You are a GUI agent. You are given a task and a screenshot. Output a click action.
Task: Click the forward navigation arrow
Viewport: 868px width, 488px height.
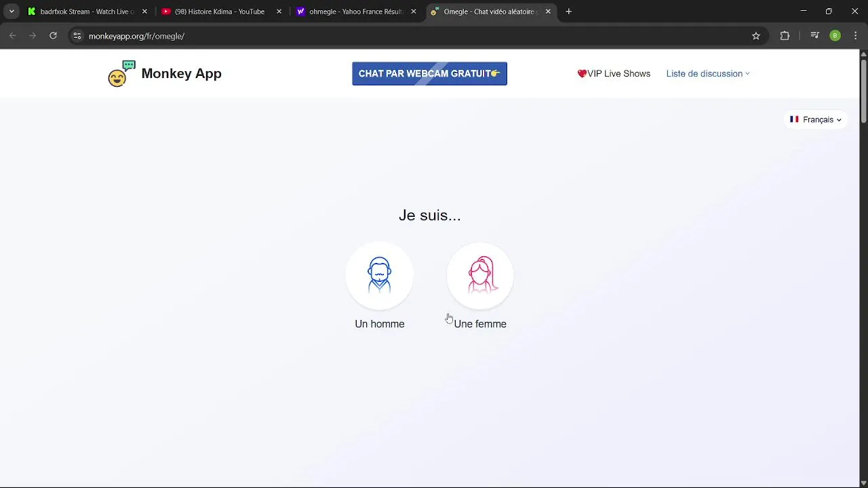click(33, 36)
